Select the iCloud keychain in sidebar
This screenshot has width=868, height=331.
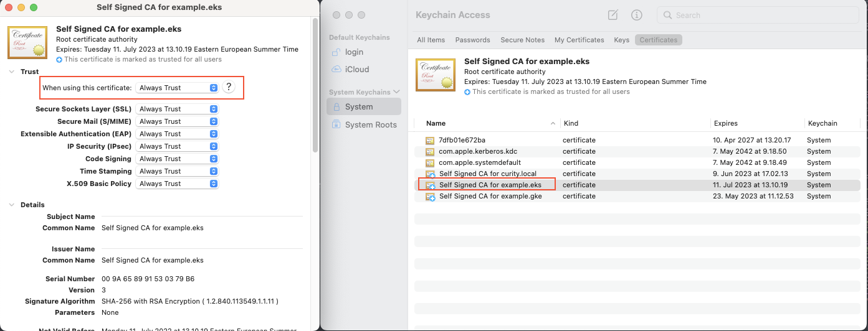pos(356,70)
